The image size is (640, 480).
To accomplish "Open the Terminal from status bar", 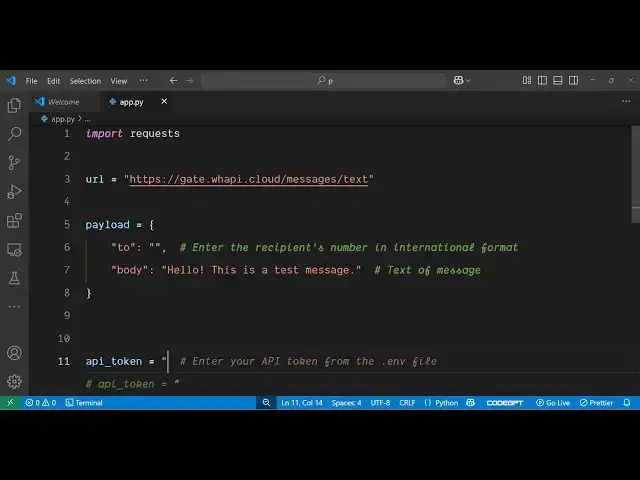I will coord(84,403).
